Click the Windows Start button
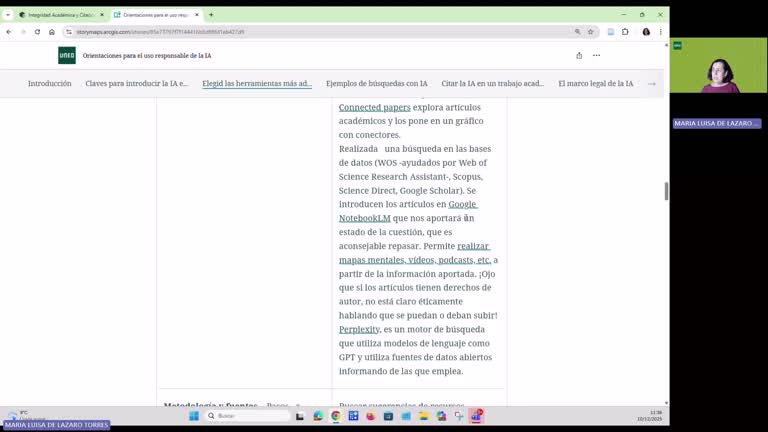768x432 pixels. click(x=194, y=416)
